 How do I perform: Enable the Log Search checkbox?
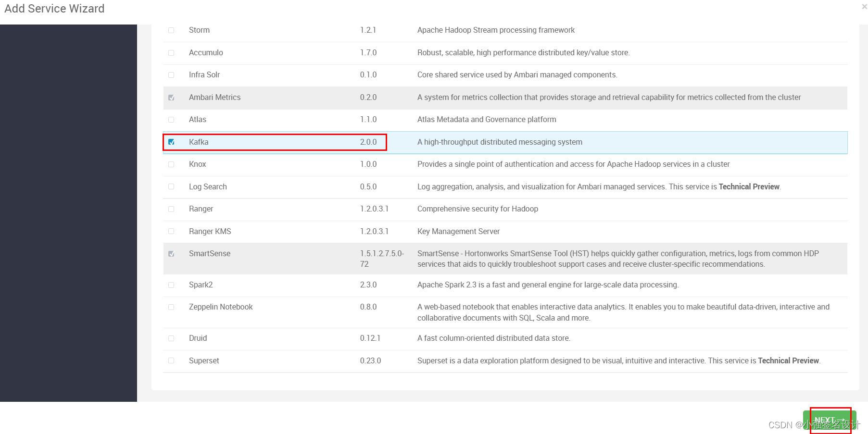coord(171,186)
